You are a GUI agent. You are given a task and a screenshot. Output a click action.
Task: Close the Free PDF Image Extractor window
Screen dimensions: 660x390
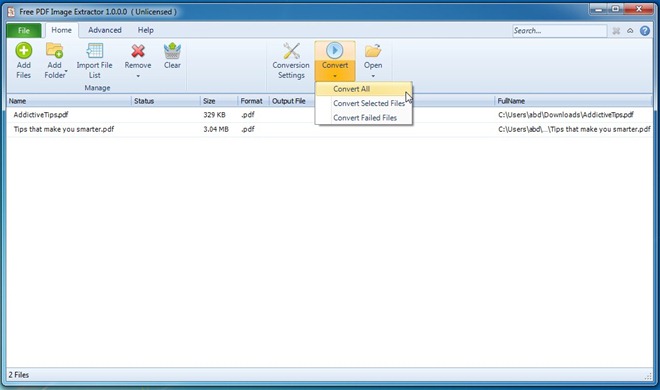tap(639, 9)
